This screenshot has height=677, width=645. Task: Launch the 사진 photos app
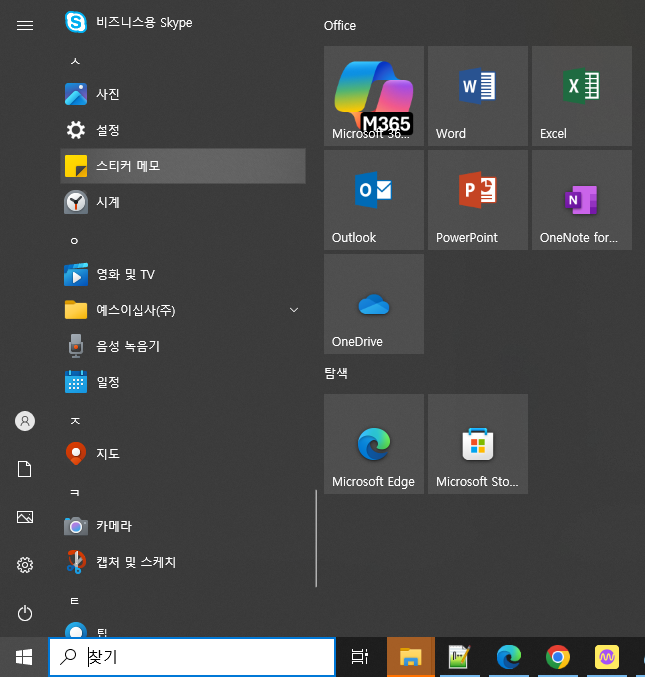pyautogui.click(x=183, y=94)
